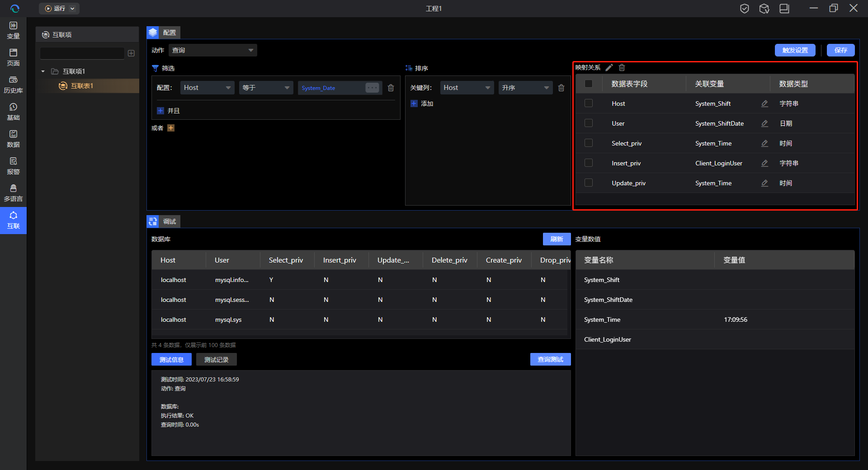
Task: Click the 保存 button
Action: coord(841,50)
